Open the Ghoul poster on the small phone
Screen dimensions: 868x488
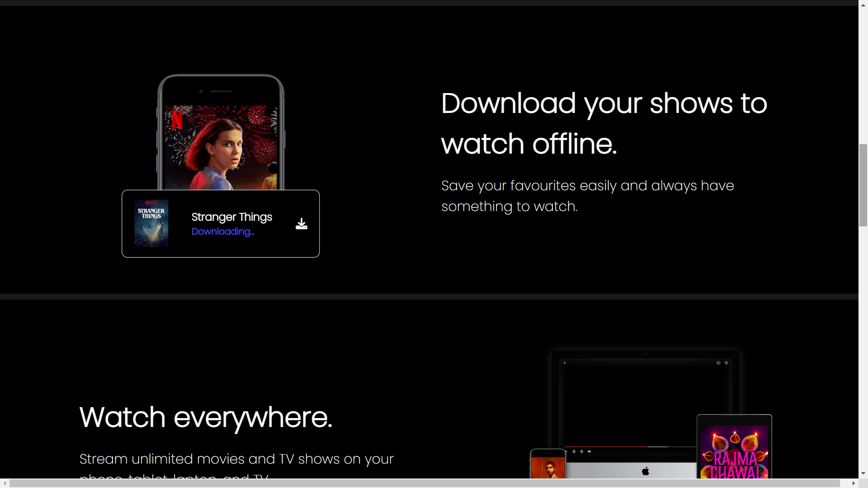pyautogui.click(x=547, y=468)
